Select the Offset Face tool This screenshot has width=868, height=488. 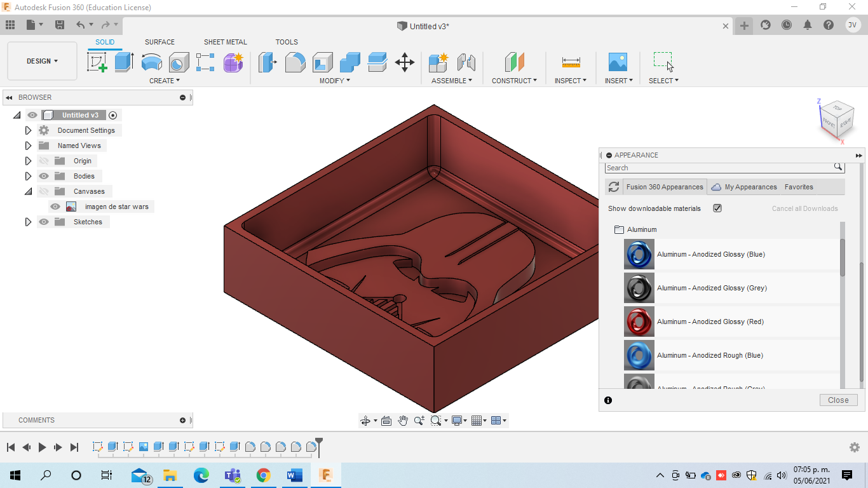click(x=377, y=62)
